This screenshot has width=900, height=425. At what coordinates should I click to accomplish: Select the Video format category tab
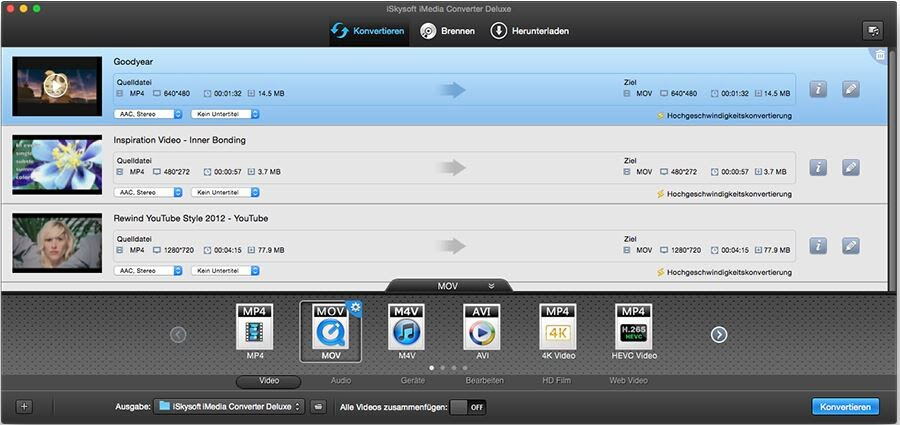click(x=269, y=381)
